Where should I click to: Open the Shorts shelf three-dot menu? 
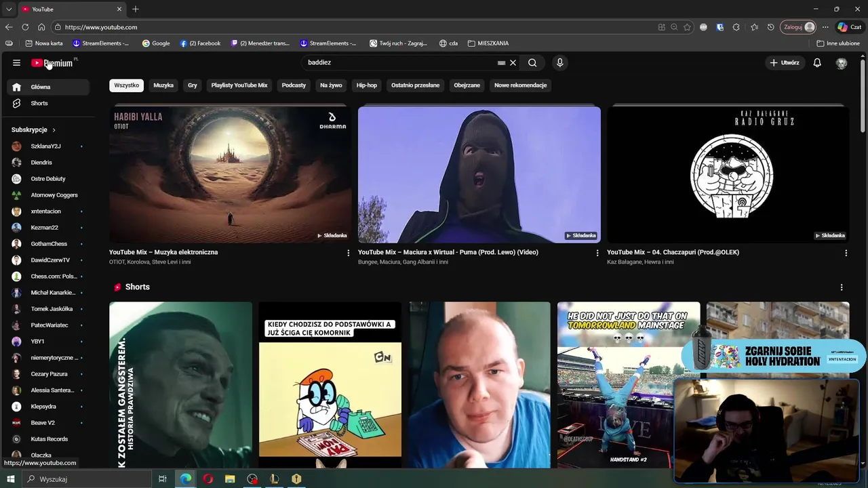click(x=842, y=287)
